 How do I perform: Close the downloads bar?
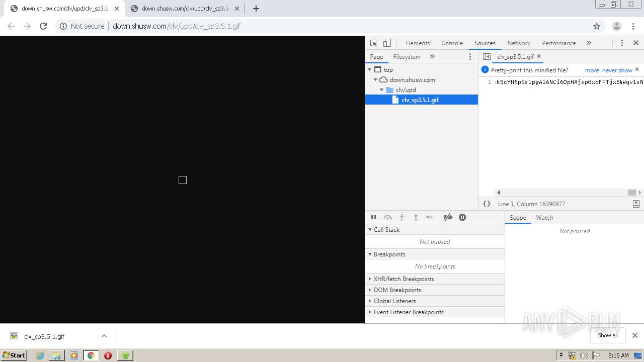click(x=635, y=335)
